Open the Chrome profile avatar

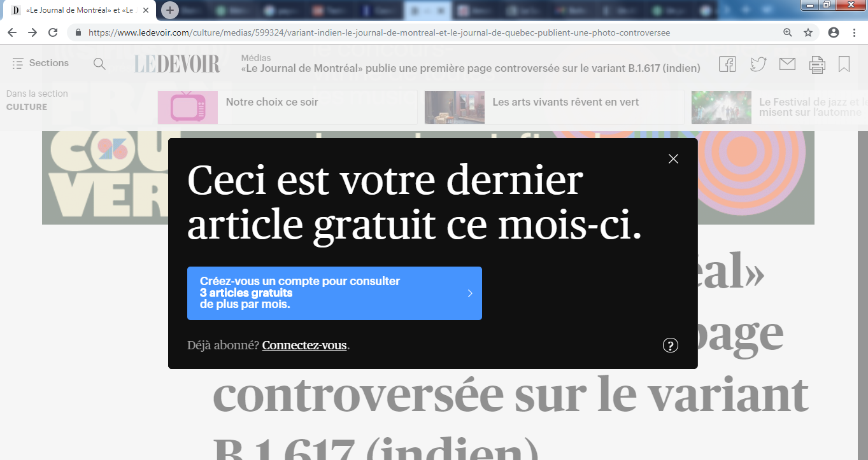[833, 31]
